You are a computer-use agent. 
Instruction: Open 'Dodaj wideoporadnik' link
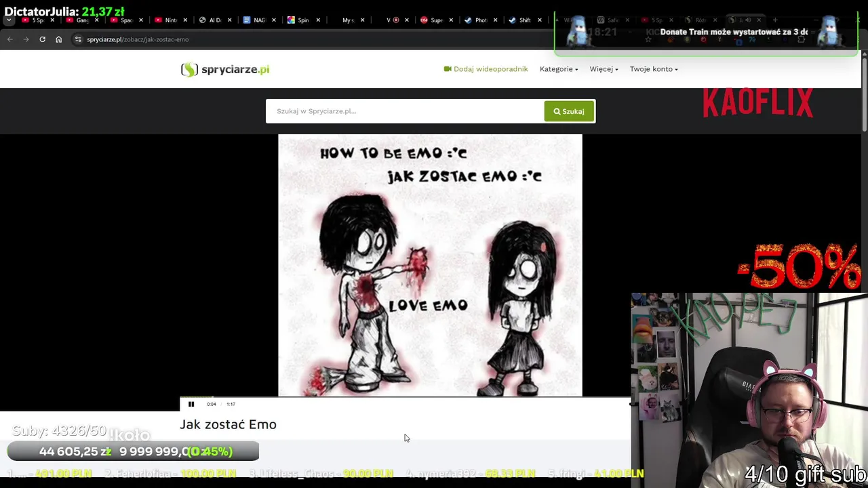pos(486,69)
